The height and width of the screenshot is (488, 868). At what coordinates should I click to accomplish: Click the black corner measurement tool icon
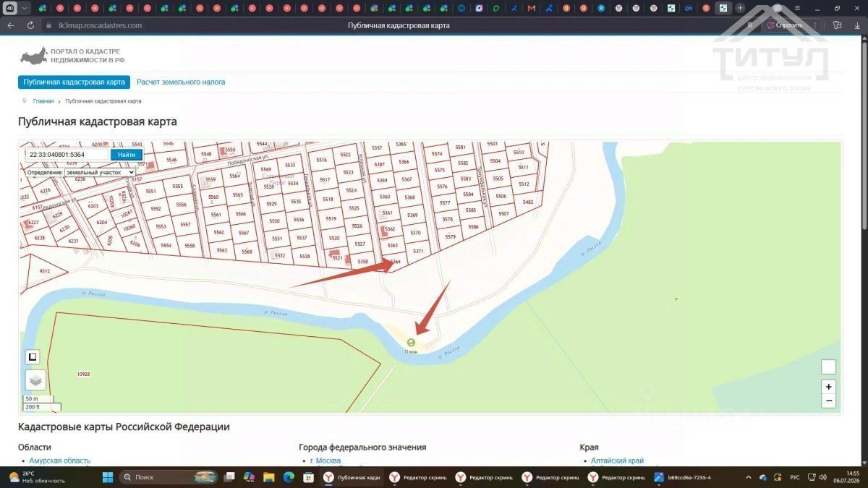pyautogui.click(x=33, y=357)
